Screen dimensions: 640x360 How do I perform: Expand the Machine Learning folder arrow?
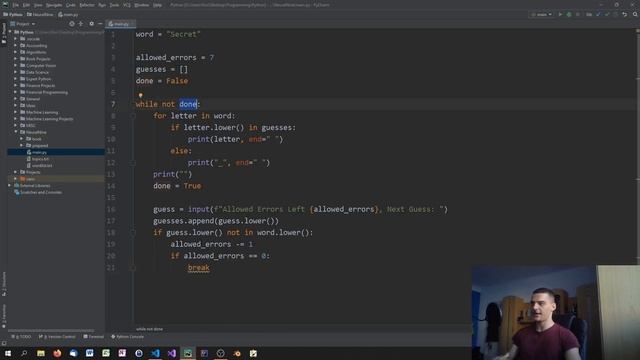pos(16,112)
